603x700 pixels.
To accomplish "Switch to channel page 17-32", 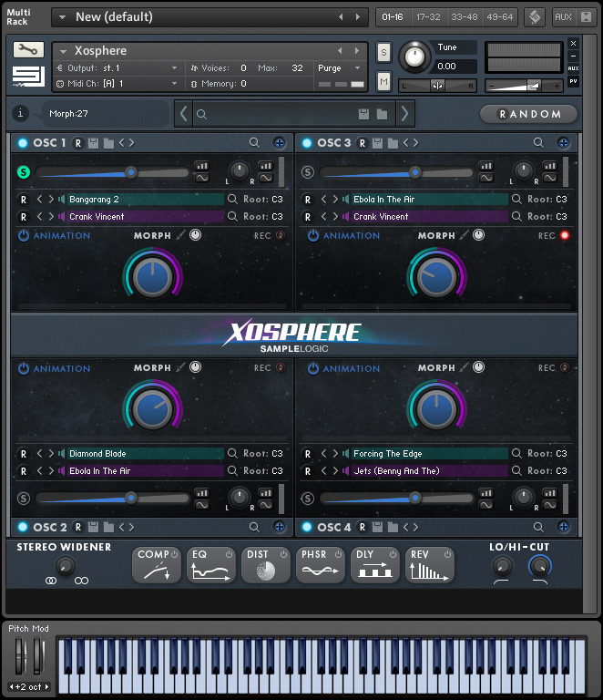I will 428,17.
